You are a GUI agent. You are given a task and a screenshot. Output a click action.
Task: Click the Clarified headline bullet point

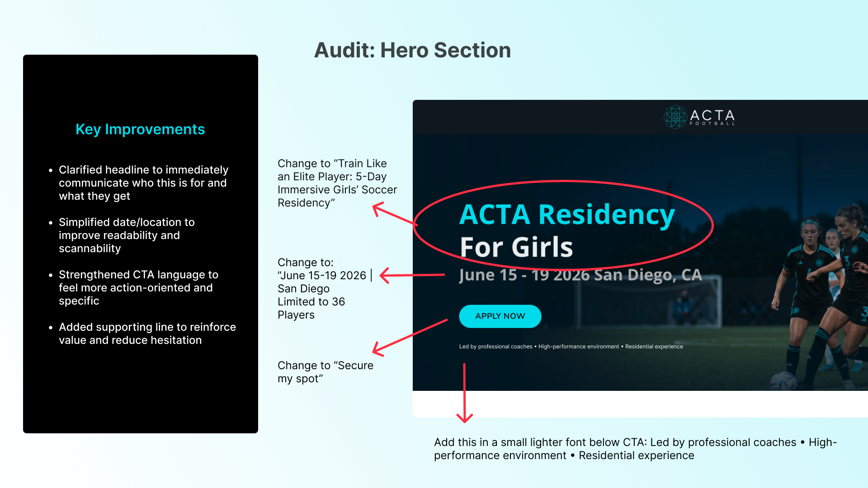(143, 183)
